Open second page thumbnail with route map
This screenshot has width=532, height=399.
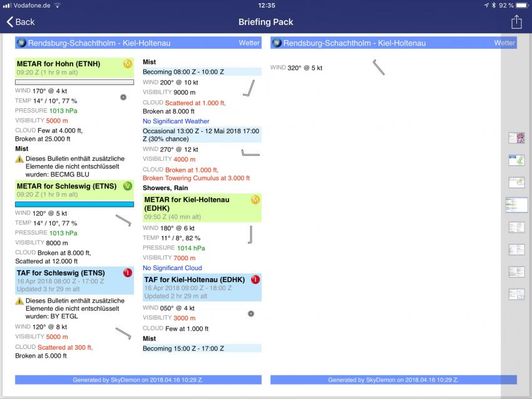(516, 160)
